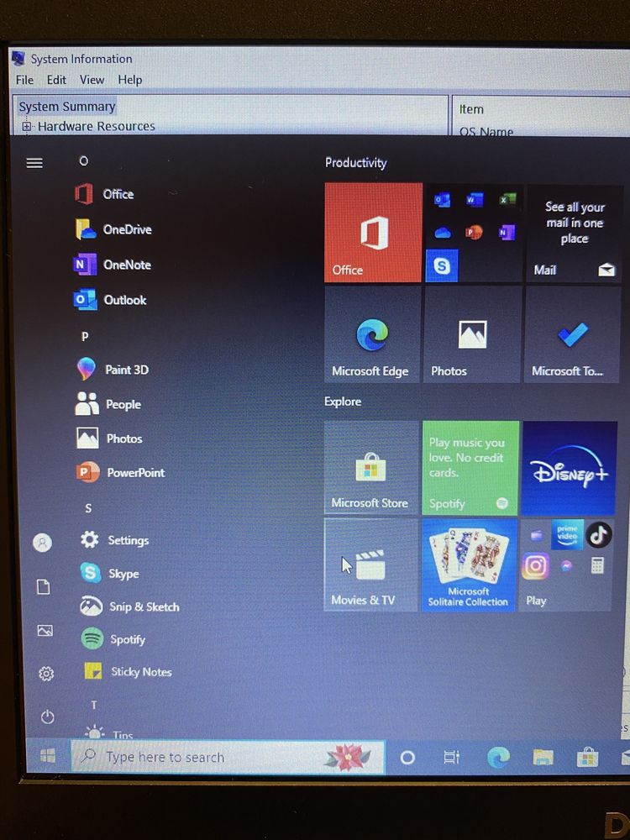The height and width of the screenshot is (840, 630).
Task: Open Cortana from the taskbar
Action: (407, 758)
